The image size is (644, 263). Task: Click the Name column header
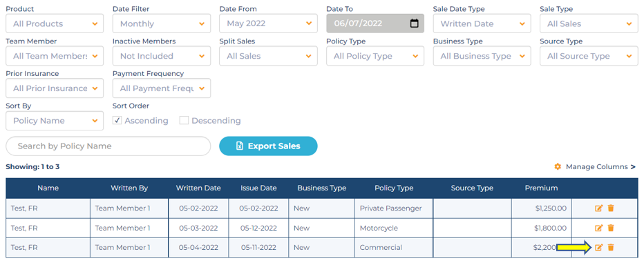point(48,188)
